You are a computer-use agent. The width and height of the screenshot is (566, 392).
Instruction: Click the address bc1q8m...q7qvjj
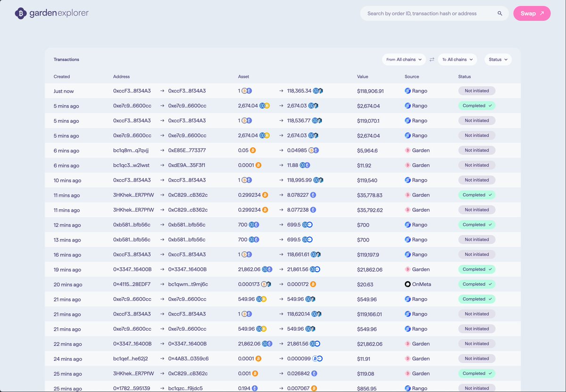(x=131, y=150)
